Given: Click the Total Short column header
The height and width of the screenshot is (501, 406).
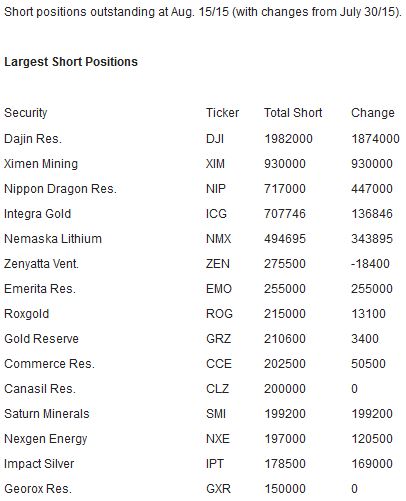Looking at the screenshot, I should coord(293,113).
